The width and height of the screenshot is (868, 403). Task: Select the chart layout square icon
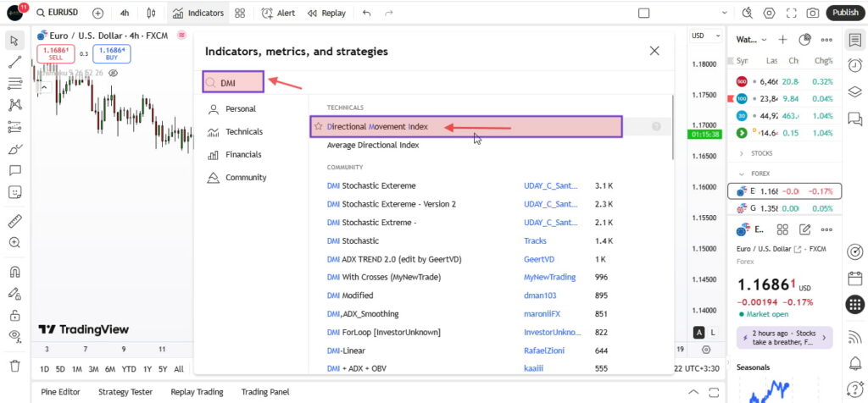[644, 13]
